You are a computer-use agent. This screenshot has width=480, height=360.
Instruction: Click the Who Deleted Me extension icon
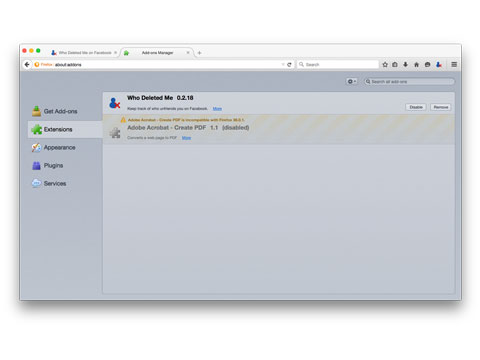(x=114, y=103)
